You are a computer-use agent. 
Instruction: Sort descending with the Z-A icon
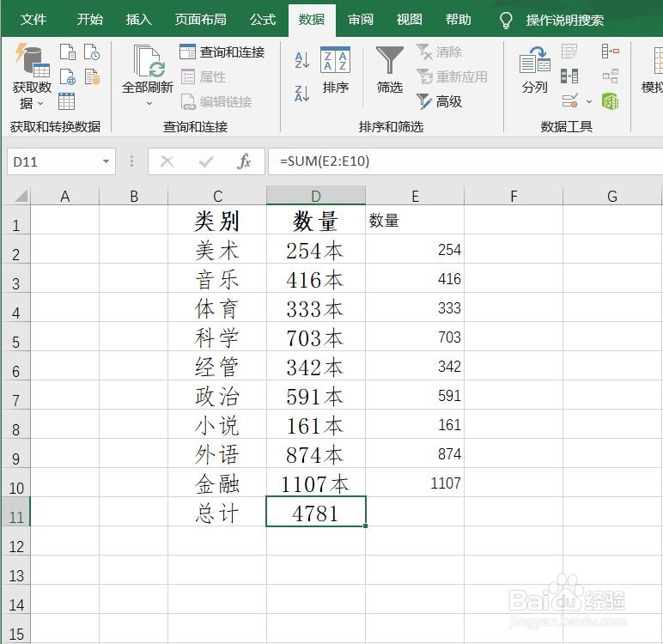point(302,93)
